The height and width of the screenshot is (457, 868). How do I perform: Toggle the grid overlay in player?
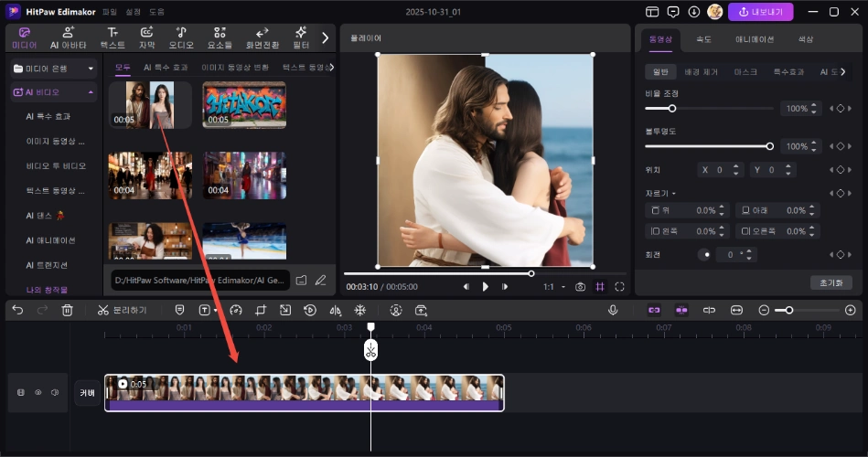click(600, 287)
